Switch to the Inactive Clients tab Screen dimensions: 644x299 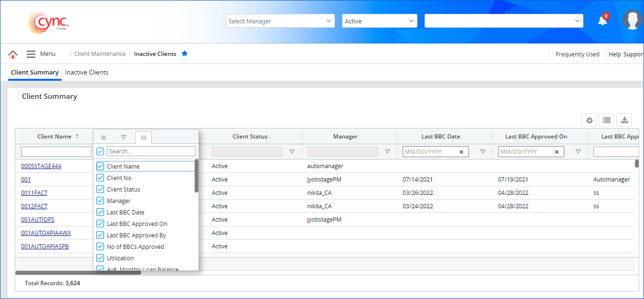click(86, 73)
